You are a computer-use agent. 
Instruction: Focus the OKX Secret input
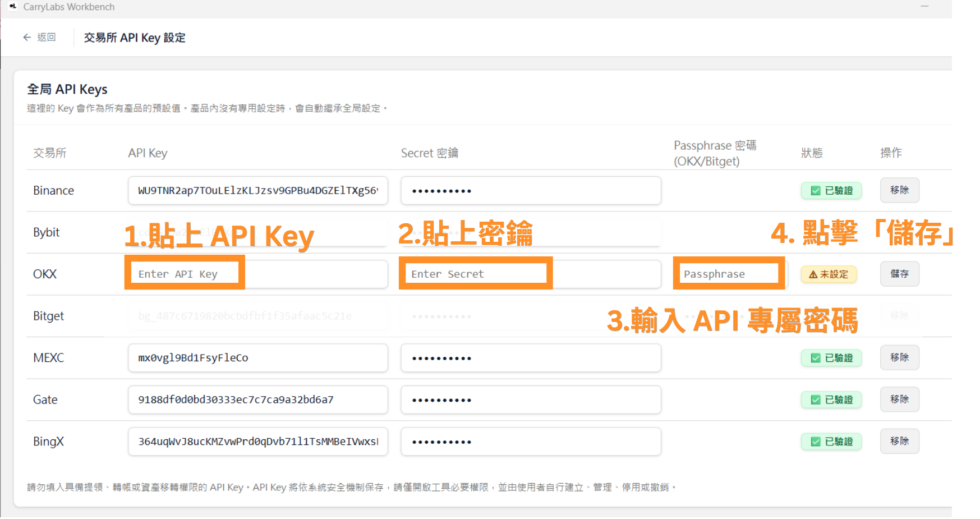(531, 274)
